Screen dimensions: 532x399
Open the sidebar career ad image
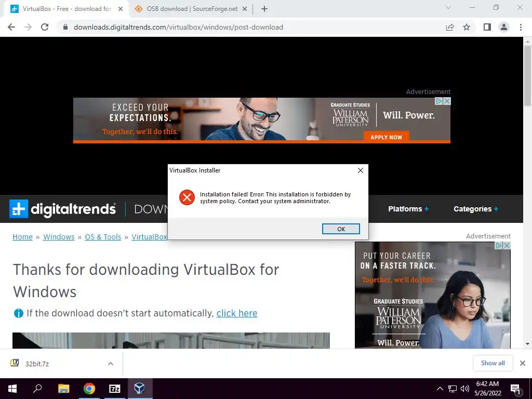(x=433, y=295)
